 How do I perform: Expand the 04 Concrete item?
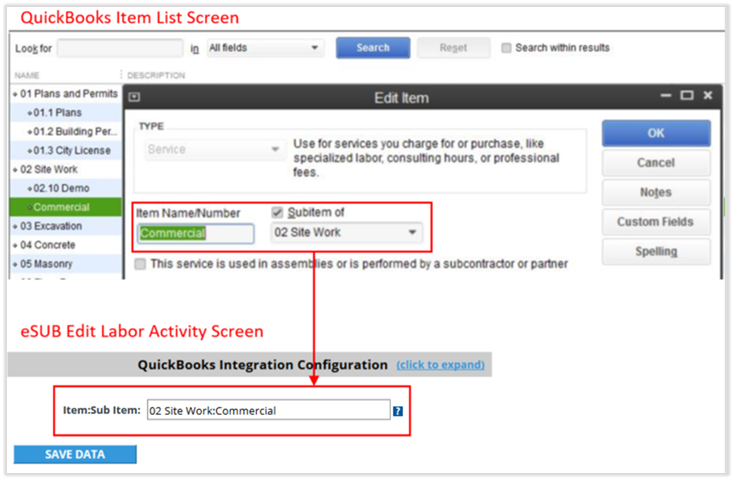tap(15, 245)
